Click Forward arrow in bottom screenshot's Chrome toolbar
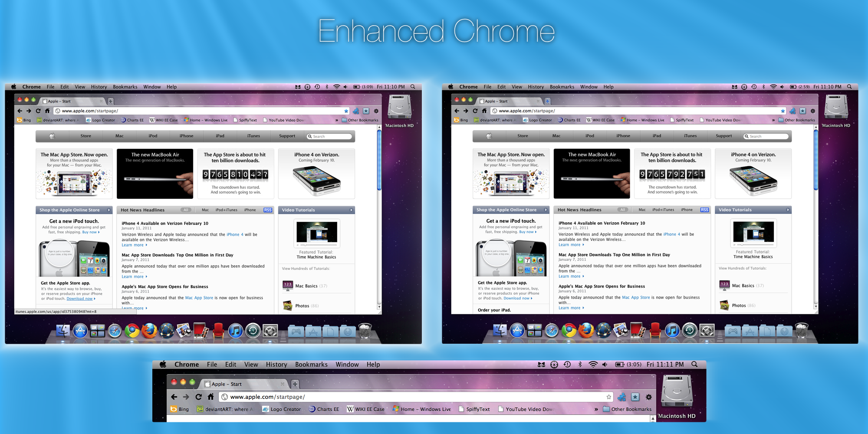The height and width of the screenshot is (434, 868). (186, 397)
